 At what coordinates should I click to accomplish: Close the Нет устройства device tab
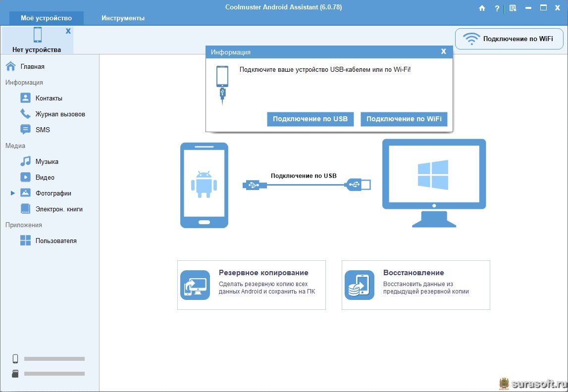pos(68,31)
